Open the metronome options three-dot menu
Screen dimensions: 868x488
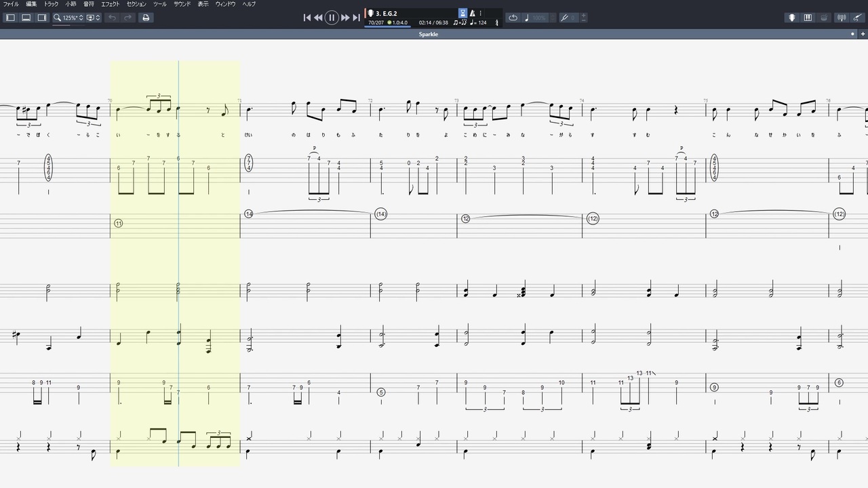coord(481,13)
